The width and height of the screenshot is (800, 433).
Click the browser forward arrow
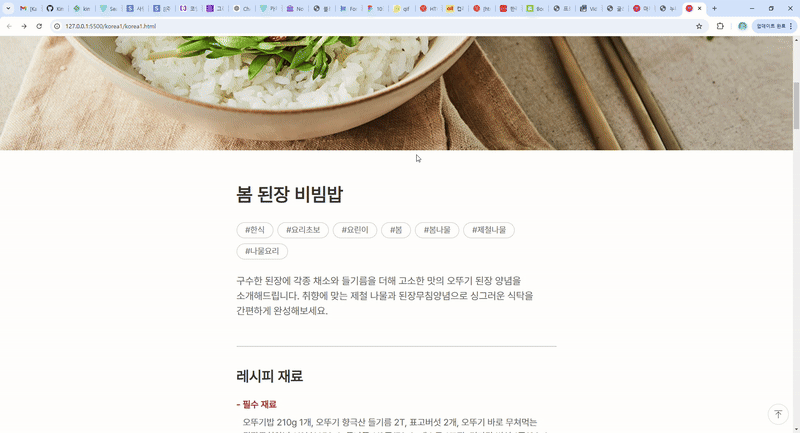pos(24,26)
